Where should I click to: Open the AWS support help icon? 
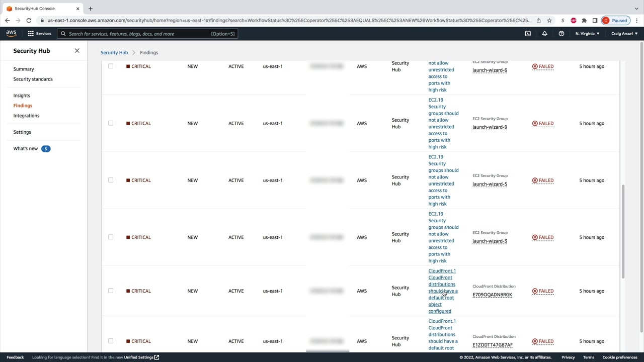click(x=561, y=34)
